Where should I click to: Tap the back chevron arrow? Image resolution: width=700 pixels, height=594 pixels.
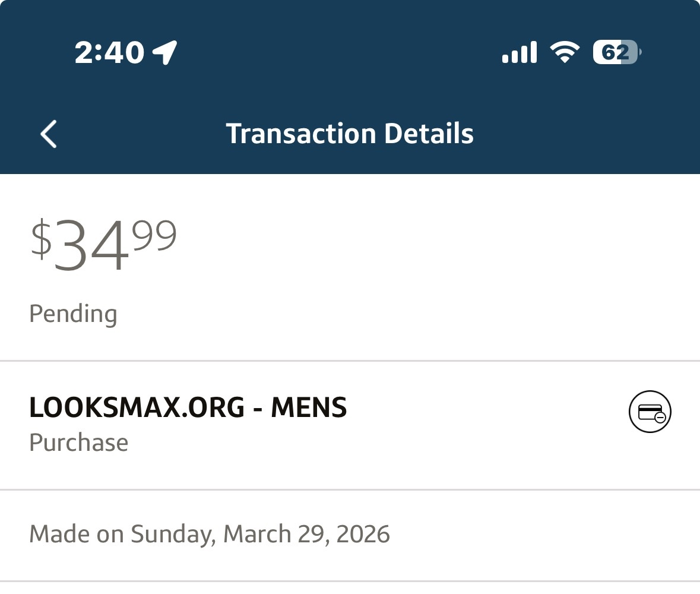pyautogui.click(x=49, y=134)
